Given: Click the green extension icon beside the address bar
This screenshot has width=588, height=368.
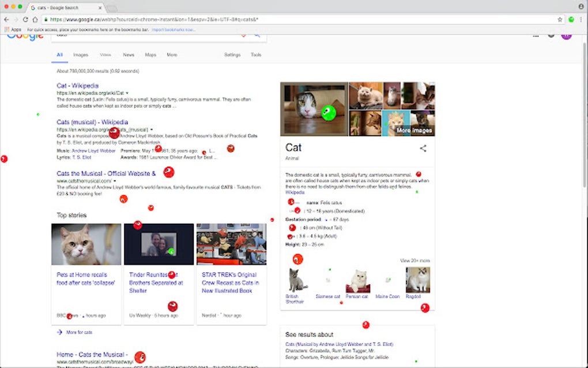Looking at the screenshot, I should (x=571, y=18).
